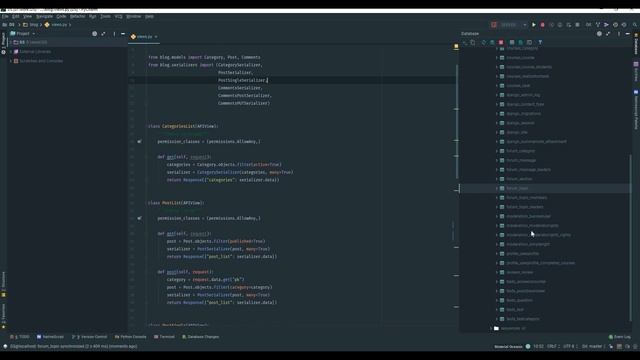
Task: Click the Favorites side tab on left edge
Action: click(x=3, y=316)
